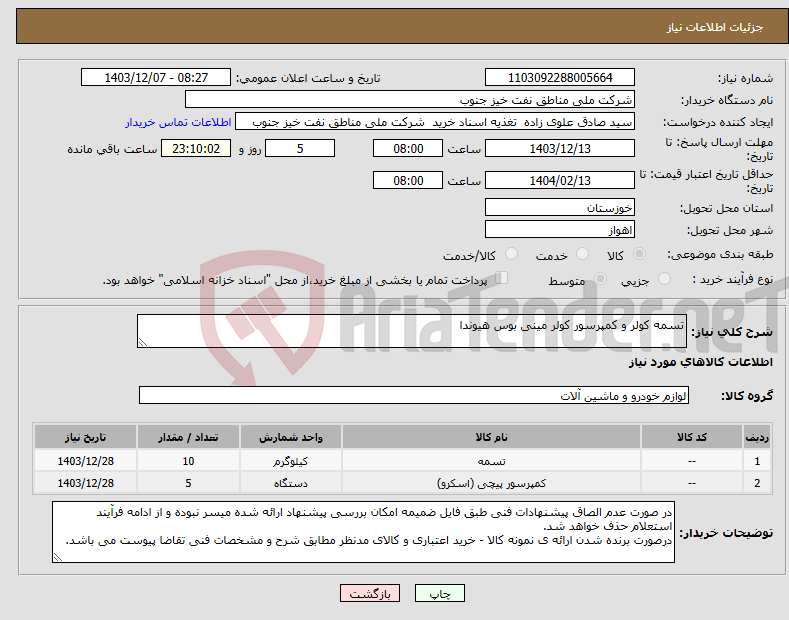Click the بازگشت back button
This screenshot has width=789, height=620.
tap(370, 594)
